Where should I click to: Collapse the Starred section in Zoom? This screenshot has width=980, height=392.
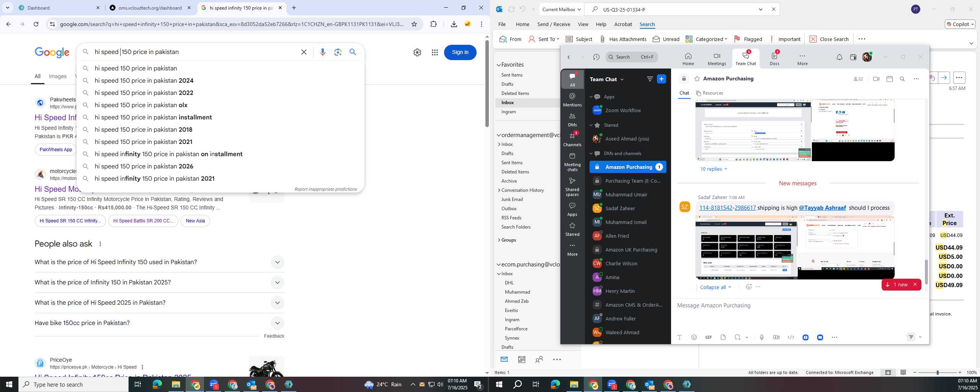coord(591,125)
